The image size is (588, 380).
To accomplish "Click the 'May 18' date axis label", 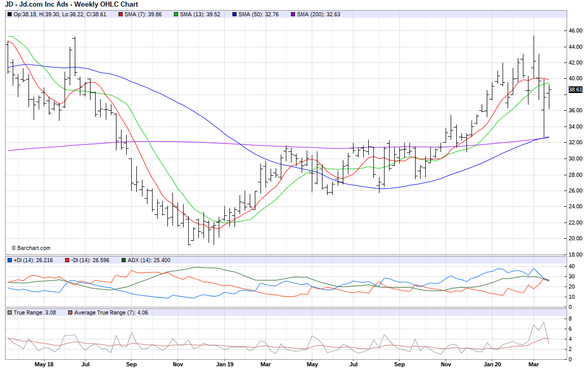I will tap(44, 364).
